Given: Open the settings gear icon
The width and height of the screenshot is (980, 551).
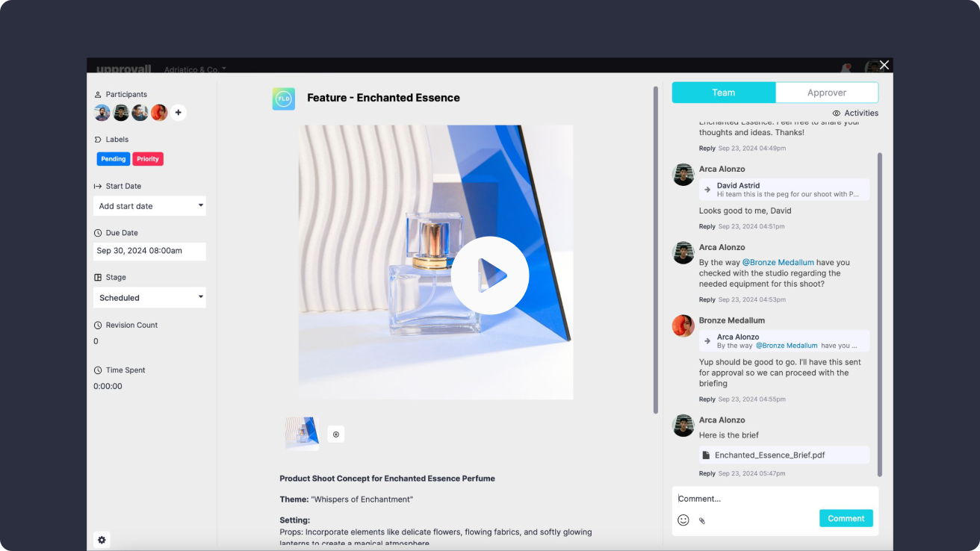Looking at the screenshot, I should pyautogui.click(x=102, y=540).
